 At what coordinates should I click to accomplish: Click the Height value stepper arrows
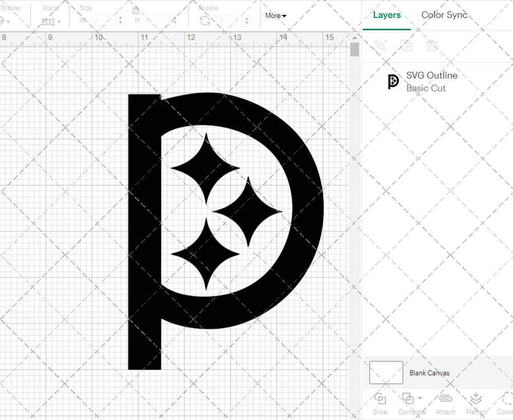coord(175,21)
